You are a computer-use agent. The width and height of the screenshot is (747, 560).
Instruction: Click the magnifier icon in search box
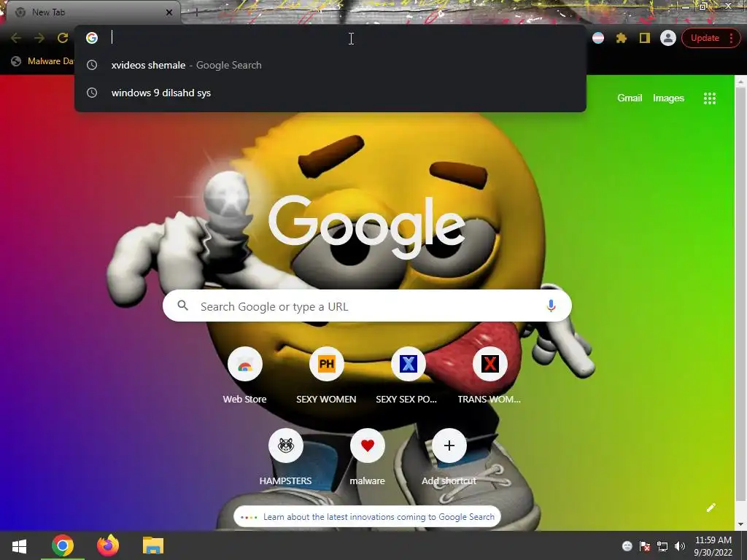coord(183,306)
